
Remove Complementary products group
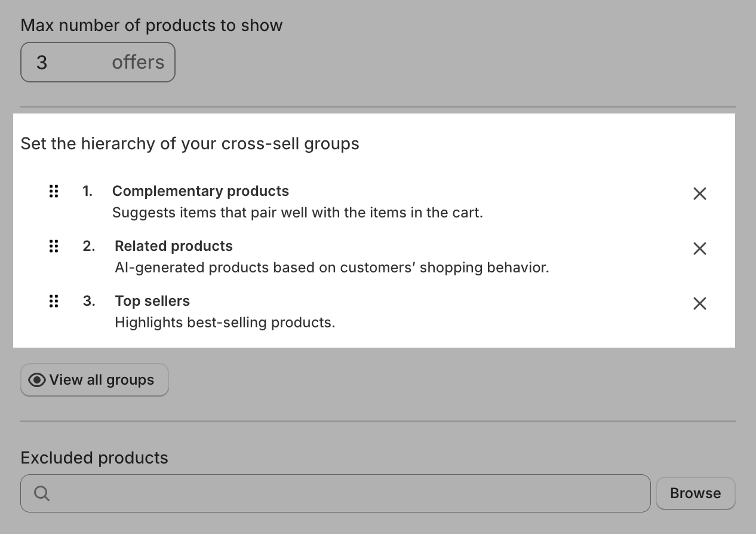699,194
